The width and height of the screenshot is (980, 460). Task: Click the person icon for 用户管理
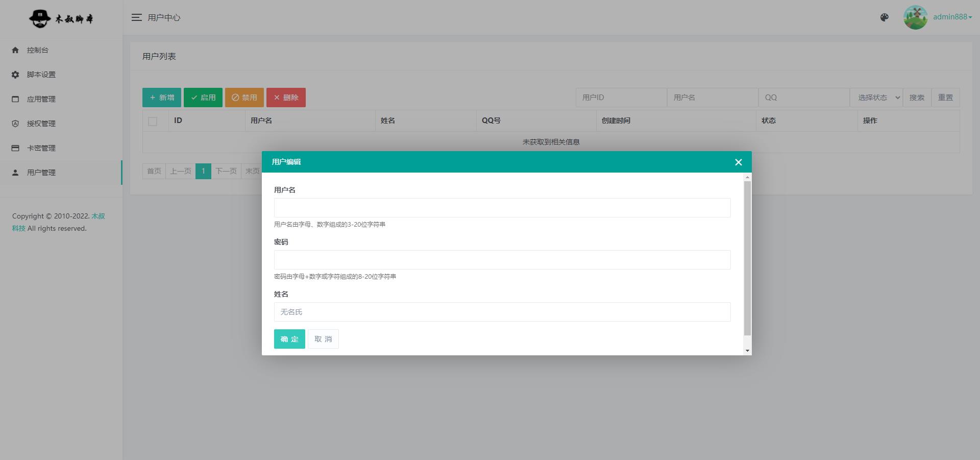15,173
